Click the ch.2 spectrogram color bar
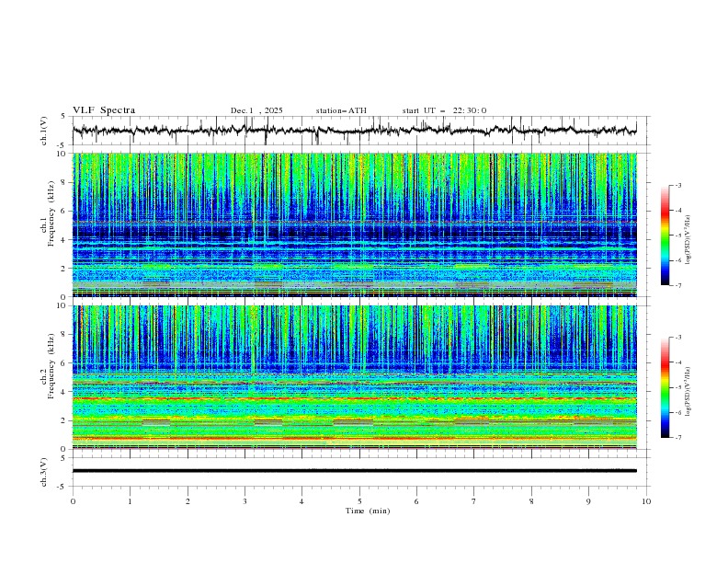Viewport: 728px width, 563px height. (665, 387)
